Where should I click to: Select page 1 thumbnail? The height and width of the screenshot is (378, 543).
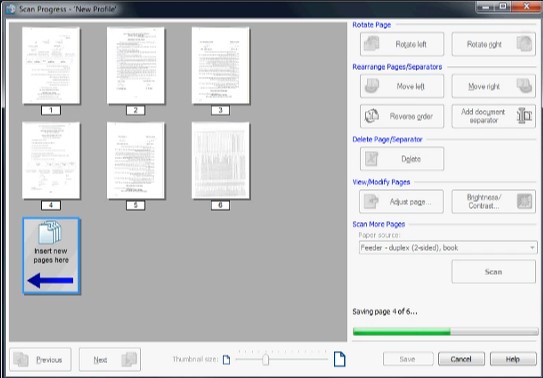51,65
